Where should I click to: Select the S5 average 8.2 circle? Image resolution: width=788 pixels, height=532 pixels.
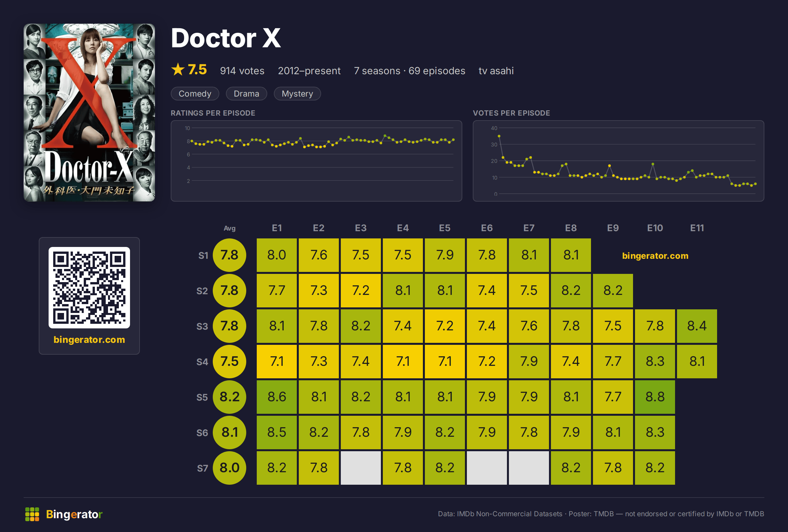(230, 397)
